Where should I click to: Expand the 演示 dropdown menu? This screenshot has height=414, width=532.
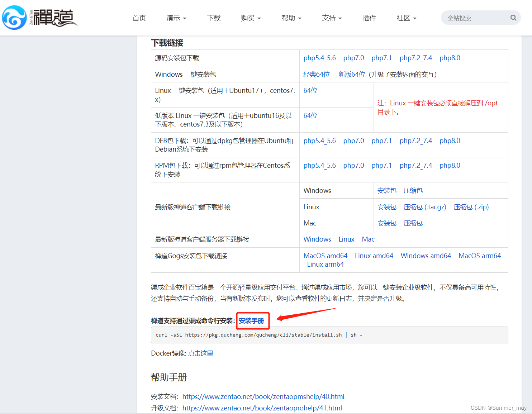click(176, 18)
